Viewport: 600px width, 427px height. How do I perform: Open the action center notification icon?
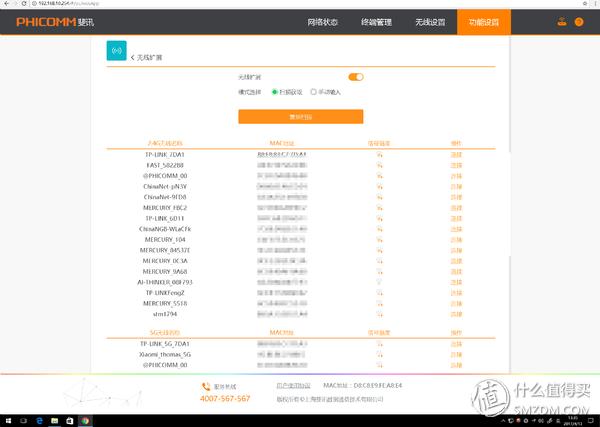click(x=592, y=421)
